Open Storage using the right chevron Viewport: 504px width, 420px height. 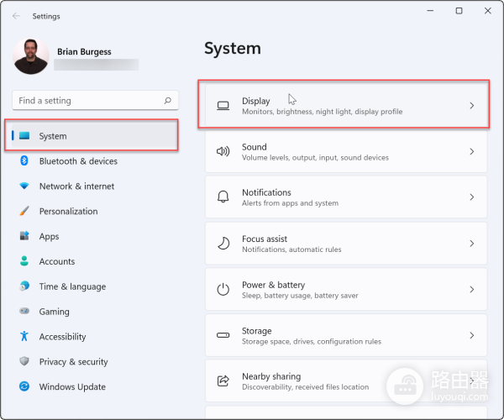tap(471, 336)
